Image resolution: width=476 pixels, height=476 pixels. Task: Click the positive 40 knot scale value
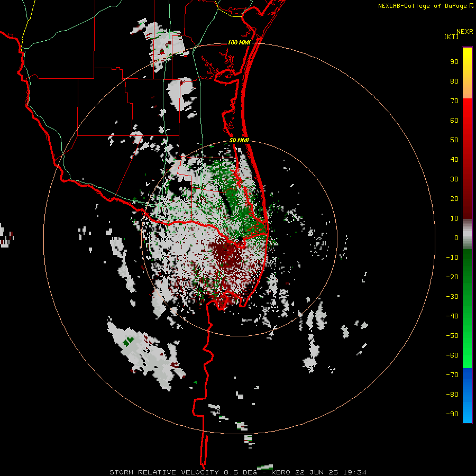(x=454, y=159)
